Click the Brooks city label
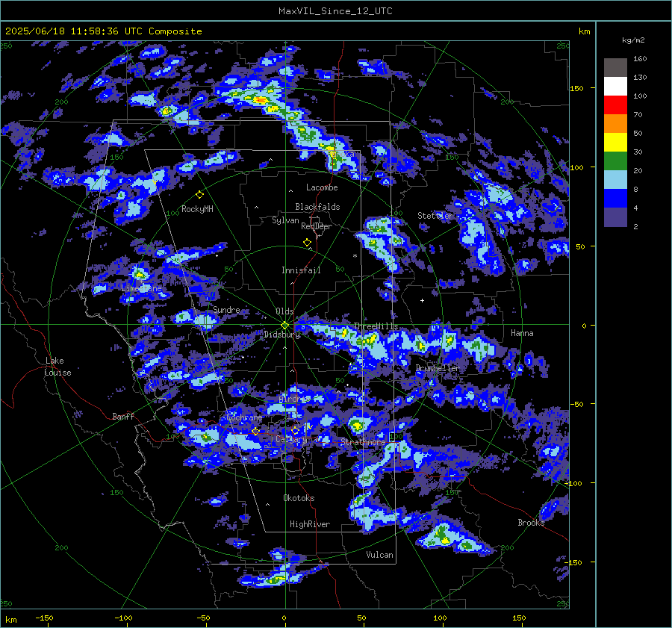 pyautogui.click(x=531, y=523)
